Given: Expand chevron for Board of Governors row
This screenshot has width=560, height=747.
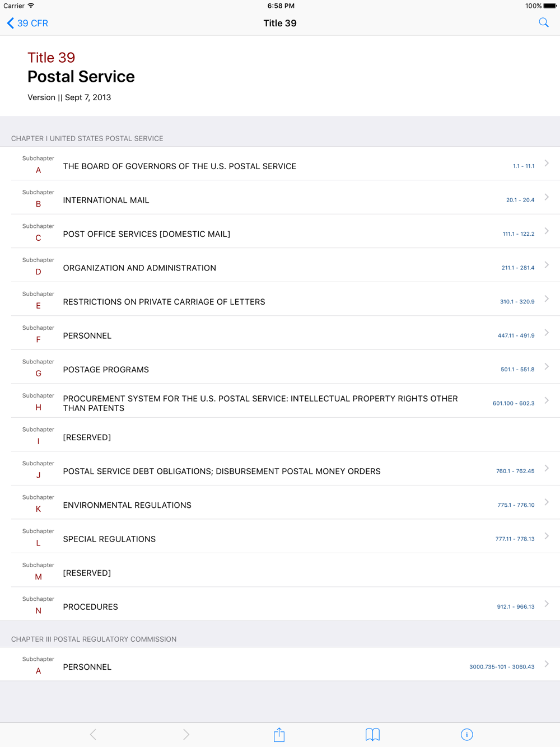Looking at the screenshot, I should click(547, 163).
